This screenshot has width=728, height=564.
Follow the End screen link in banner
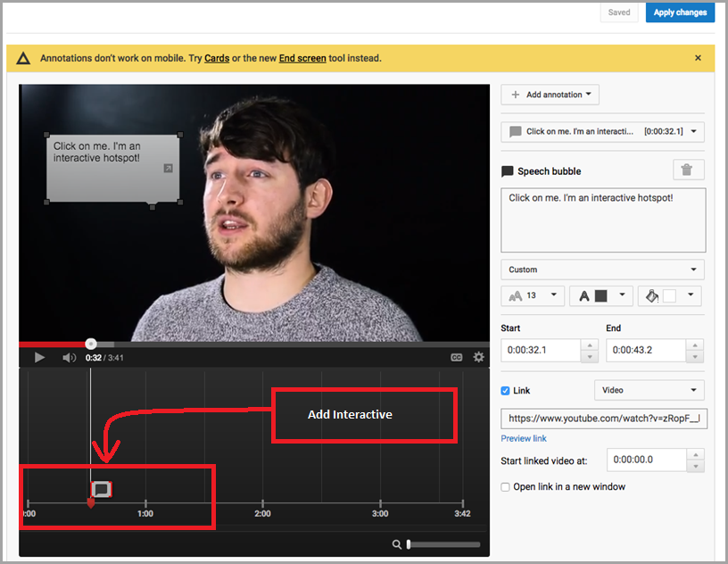pyautogui.click(x=303, y=58)
